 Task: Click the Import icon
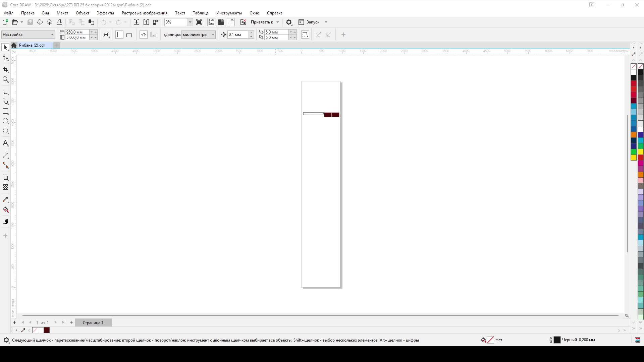pyautogui.click(x=136, y=22)
